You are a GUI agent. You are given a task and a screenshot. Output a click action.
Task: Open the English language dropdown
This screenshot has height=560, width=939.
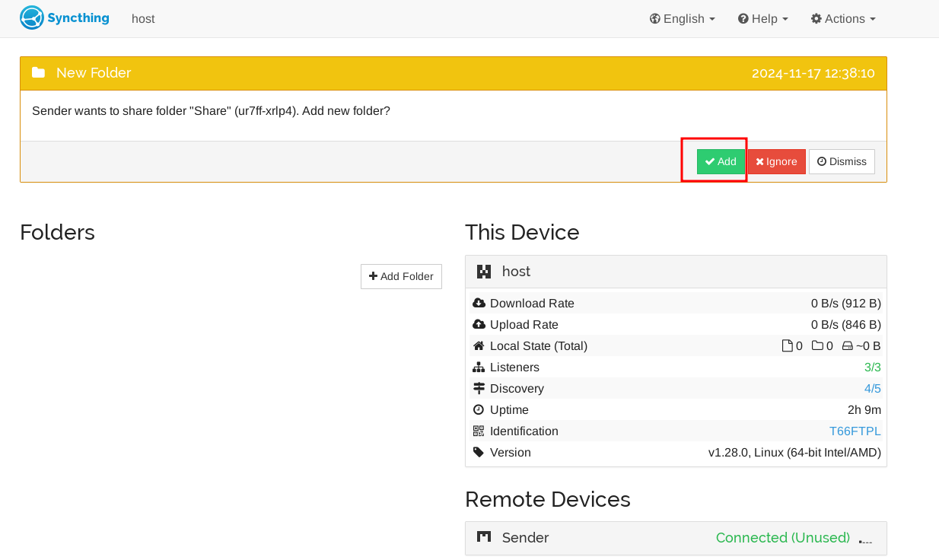pos(682,19)
